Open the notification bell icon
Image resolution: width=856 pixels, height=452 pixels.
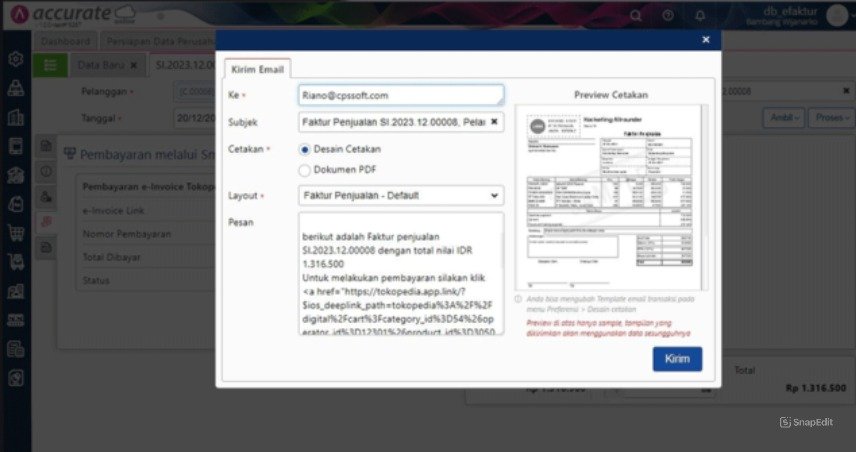pos(700,15)
